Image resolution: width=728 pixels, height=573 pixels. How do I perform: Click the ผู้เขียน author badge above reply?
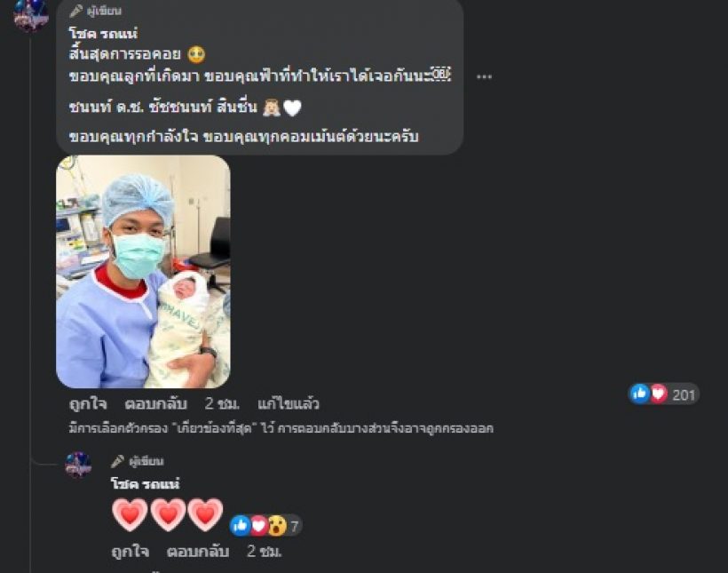[x=138, y=461]
